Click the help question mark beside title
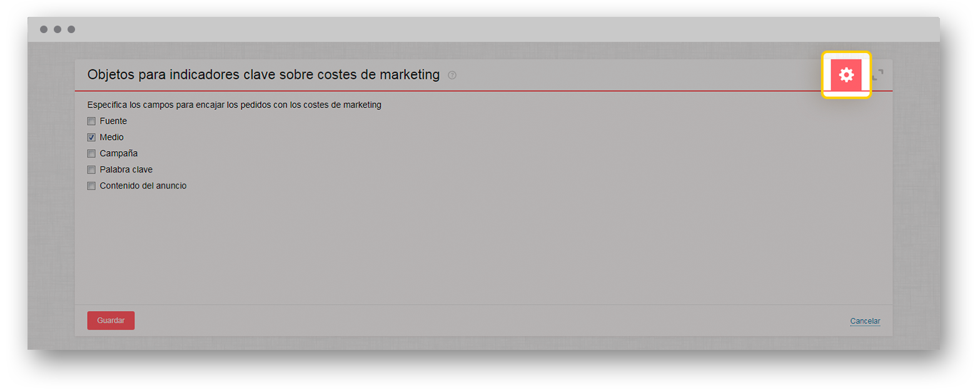 (x=452, y=76)
